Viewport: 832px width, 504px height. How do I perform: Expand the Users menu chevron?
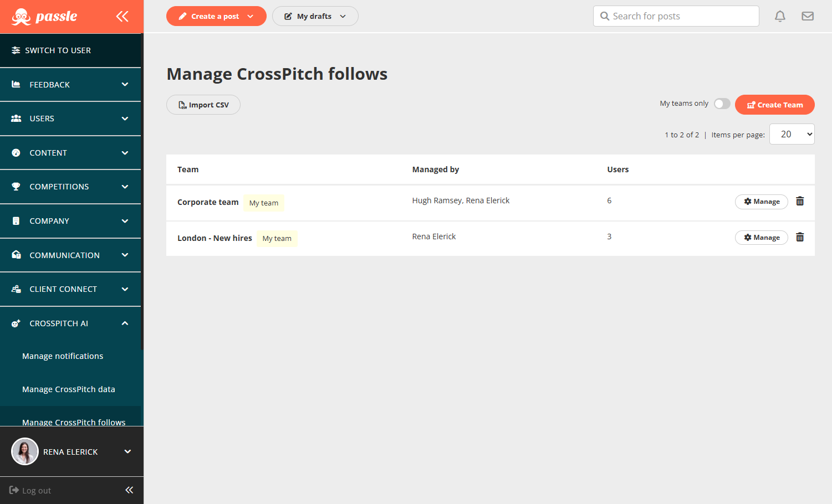(125, 119)
